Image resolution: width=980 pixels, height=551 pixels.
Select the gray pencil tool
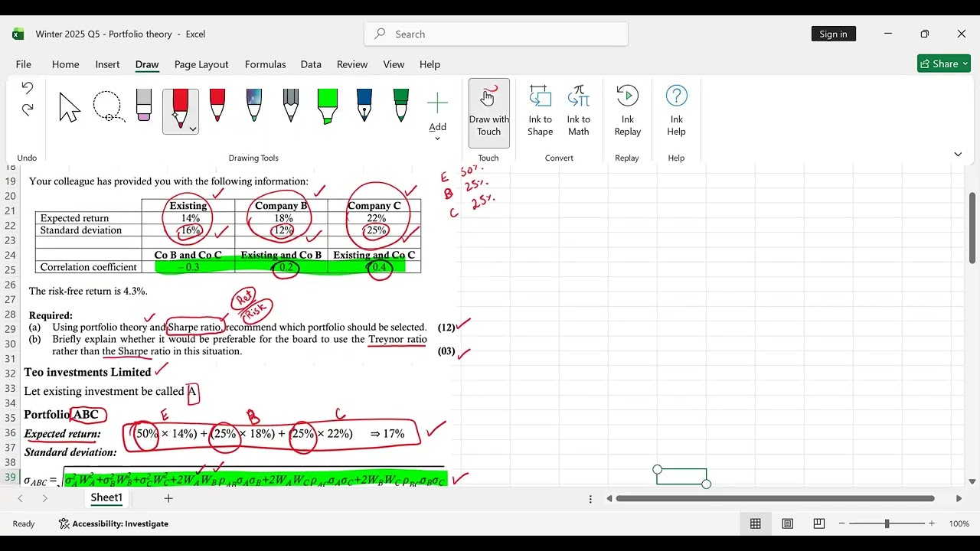[x=291, y=106]
